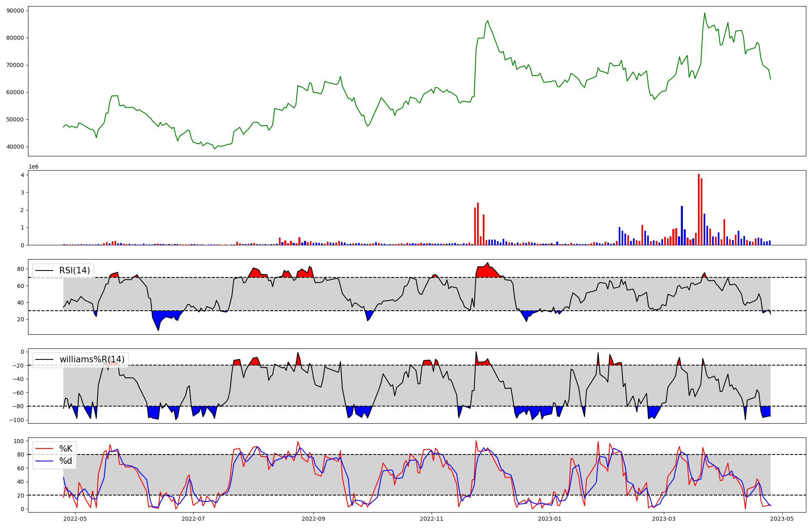The height and width of the screenshot is (528, 812).
Task: Click the 80000 price axis label
Action: pos(15,38)
